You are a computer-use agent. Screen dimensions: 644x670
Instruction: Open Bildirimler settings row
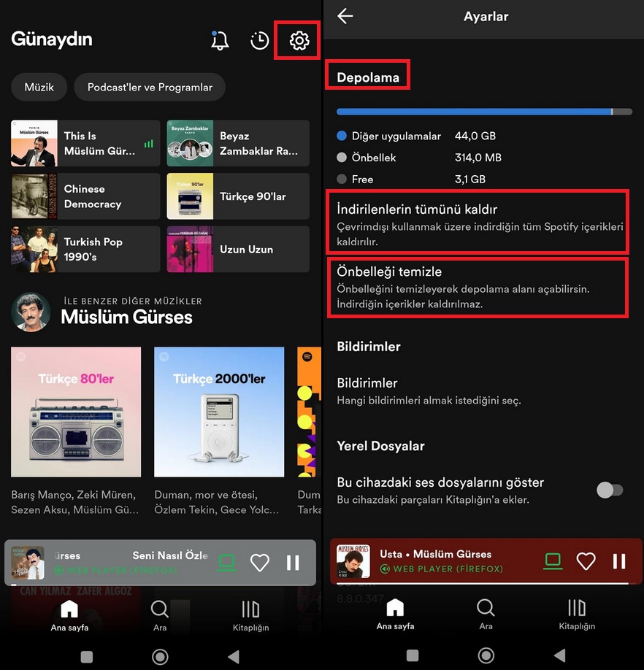pos(429,391)
